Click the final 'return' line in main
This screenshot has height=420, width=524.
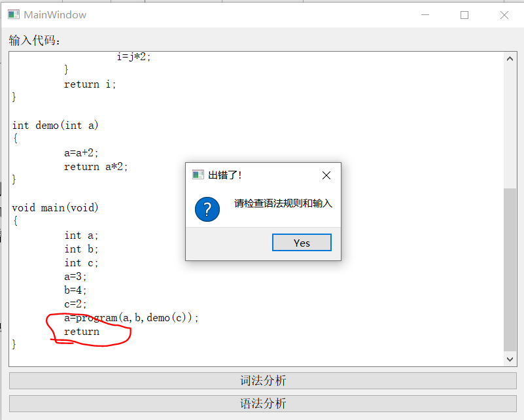(82, 332)
